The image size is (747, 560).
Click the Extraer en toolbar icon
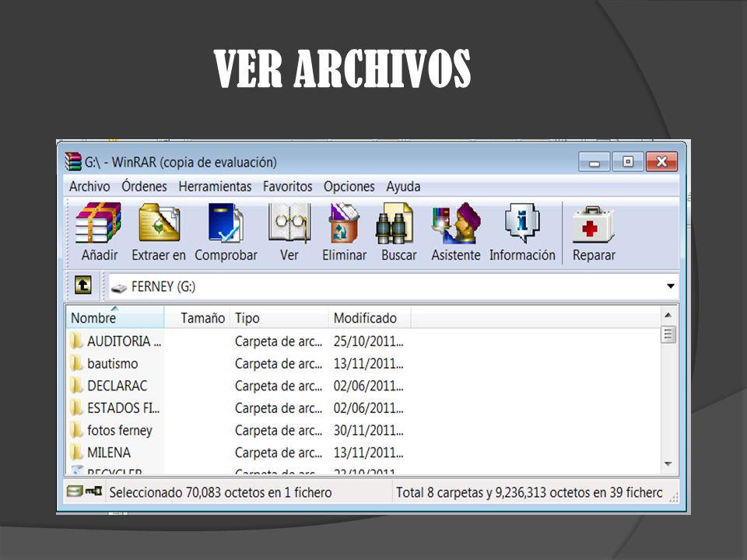[159, 222]
